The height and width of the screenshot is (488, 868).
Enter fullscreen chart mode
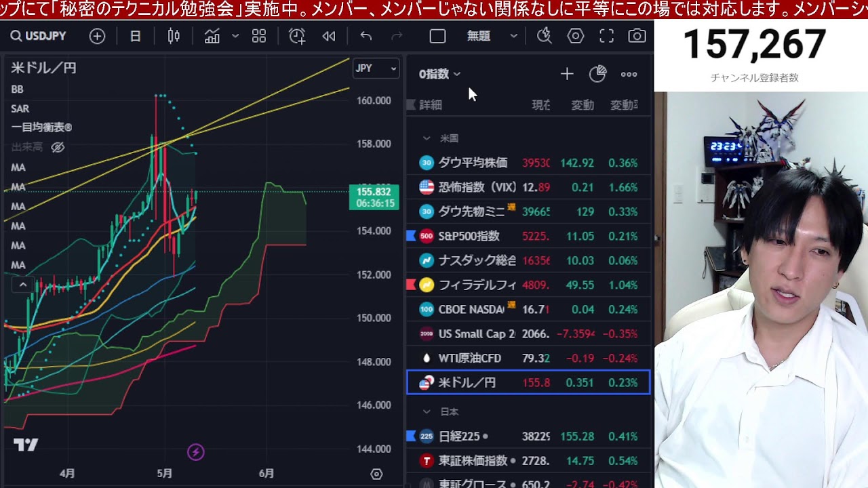coord(606,37)
